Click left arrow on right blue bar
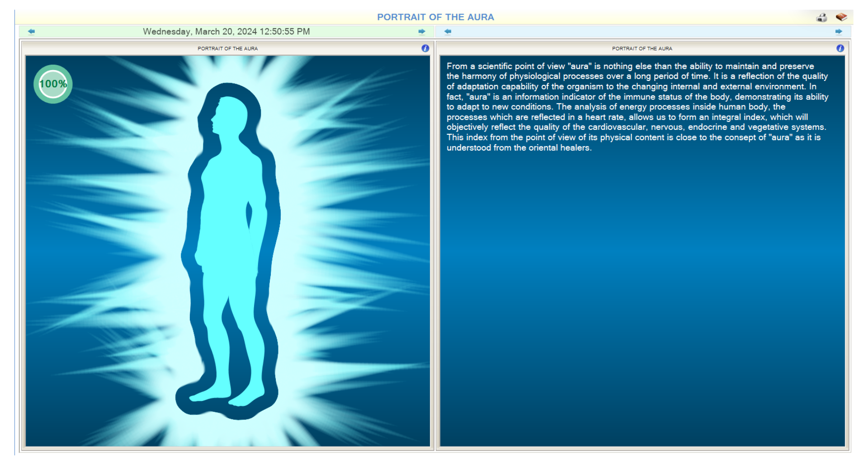The height and width of the screenshot is (461, 868). click(448, 32)
